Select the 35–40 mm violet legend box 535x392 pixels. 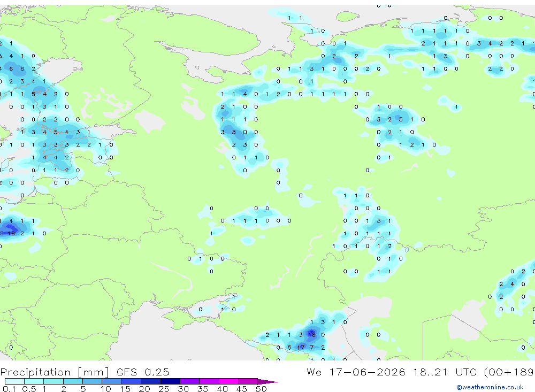209,381
